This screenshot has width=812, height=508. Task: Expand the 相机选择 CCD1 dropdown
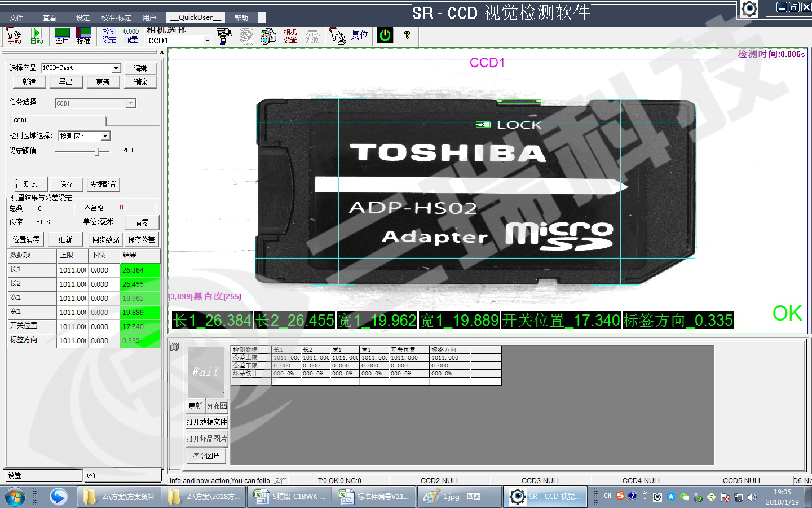pyautogui.click(x=208, y=41)
